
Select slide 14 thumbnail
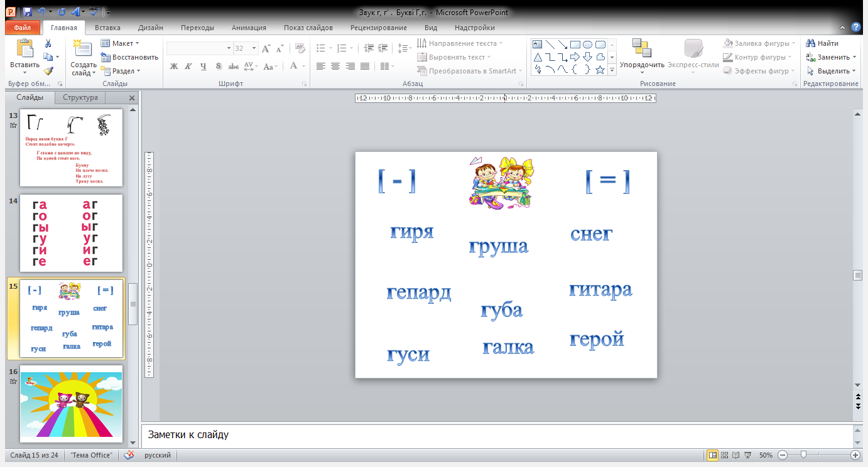71,232
